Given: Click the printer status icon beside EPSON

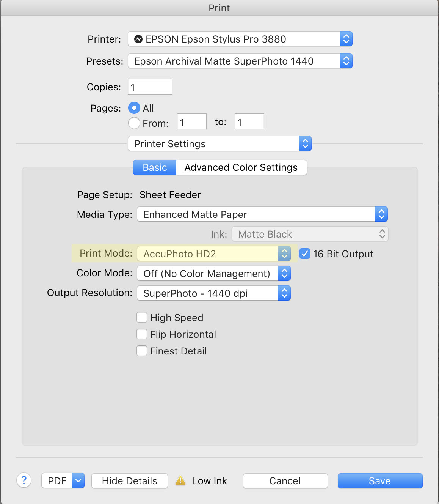Looking at the screenshot, I should coord(139,39).
